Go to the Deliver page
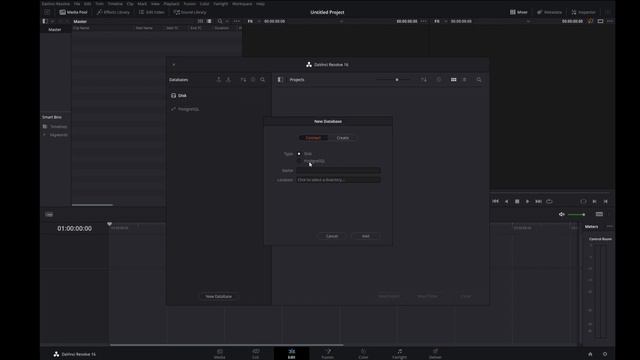Viewport: 640px width, 360px height. pyautogui.click(x=435, y=354)
